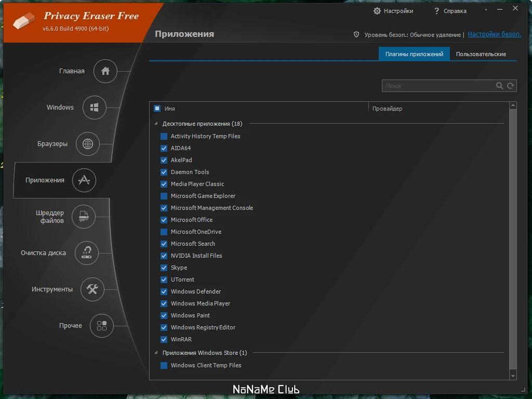Viewport: 532px width, 399px height.
Task: Open the Настройки безоп. link
Action: tap(495, 34)
